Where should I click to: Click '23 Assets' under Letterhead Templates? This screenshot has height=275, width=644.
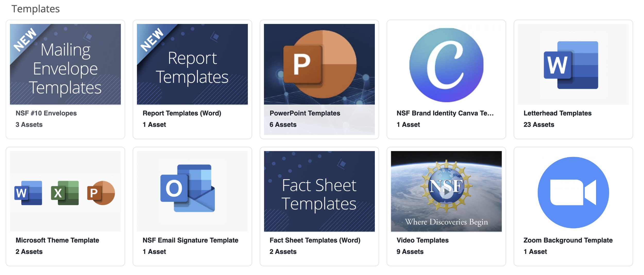point(539,124)
